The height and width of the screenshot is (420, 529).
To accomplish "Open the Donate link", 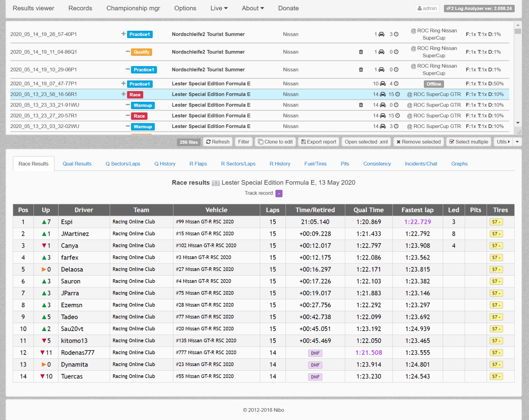I will (288, 8).
